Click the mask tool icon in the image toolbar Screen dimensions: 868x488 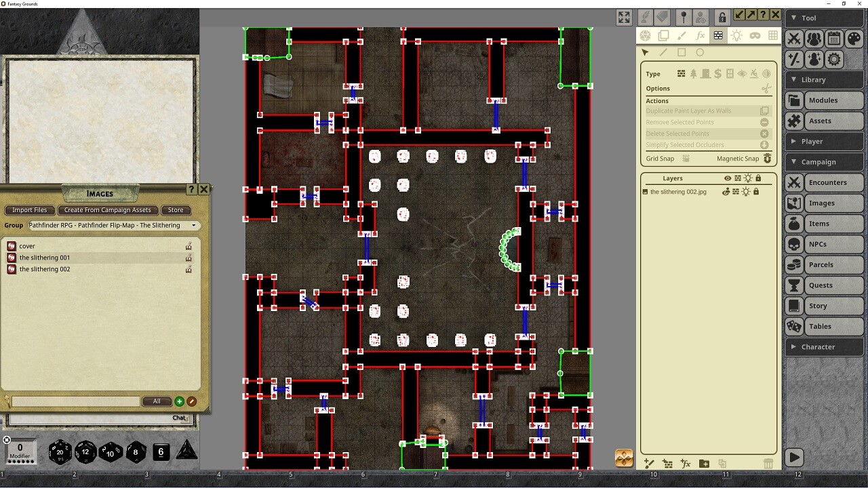(755, 35)
